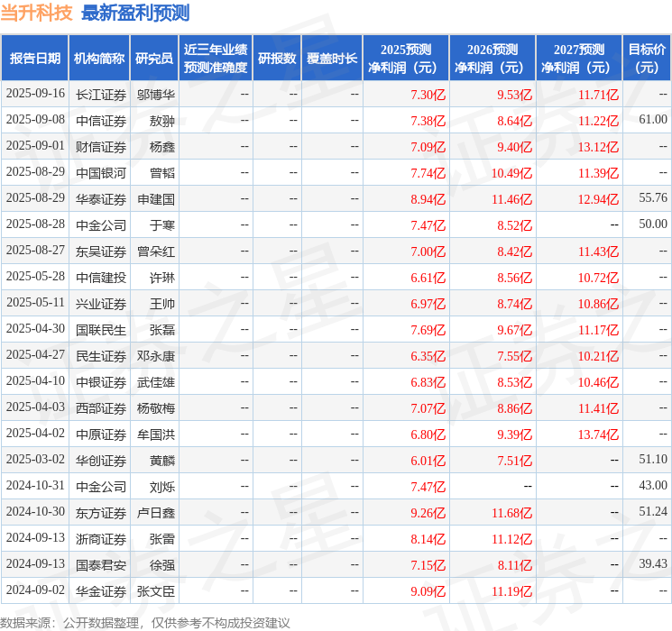This screenshot has width=672, height=631.
Task: Select analyst name 邓永康
Action: (155, 356)
